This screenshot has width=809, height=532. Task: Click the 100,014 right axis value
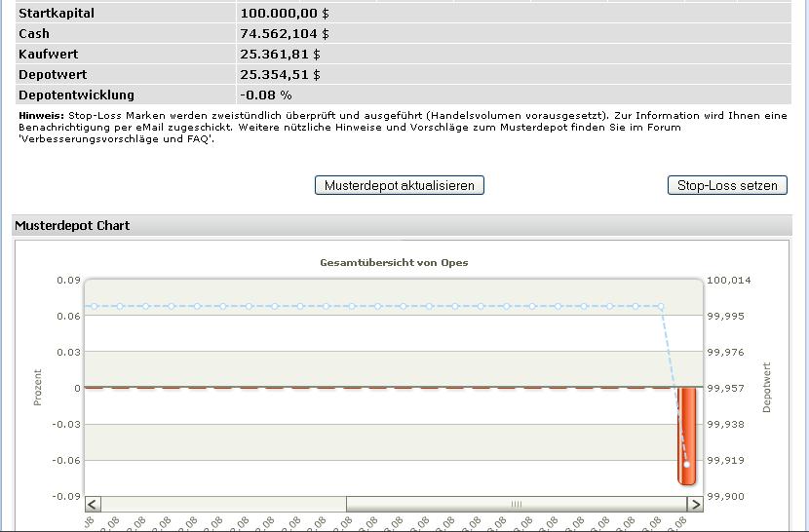[728, 281]
